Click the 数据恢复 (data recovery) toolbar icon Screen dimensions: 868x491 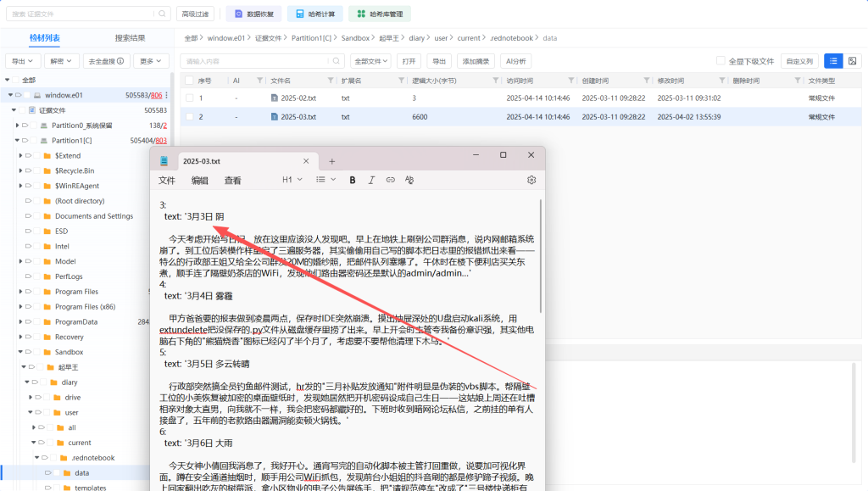(x=253, y=14)
